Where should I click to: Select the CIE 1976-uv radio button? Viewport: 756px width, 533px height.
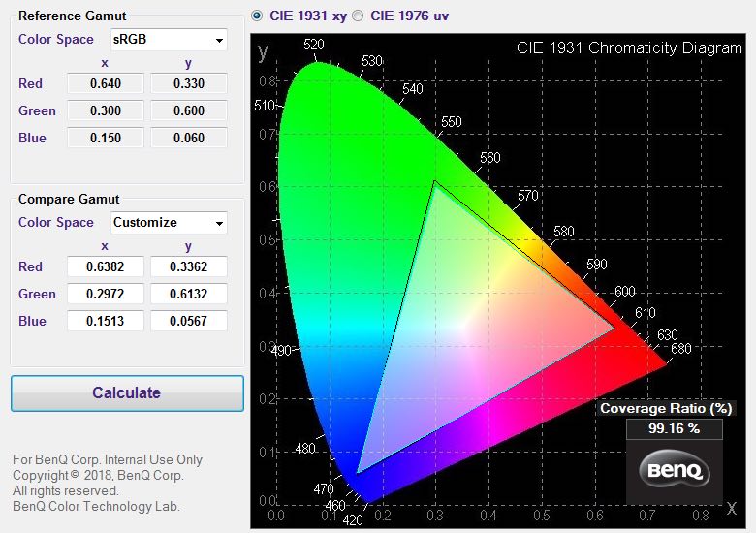358,16
